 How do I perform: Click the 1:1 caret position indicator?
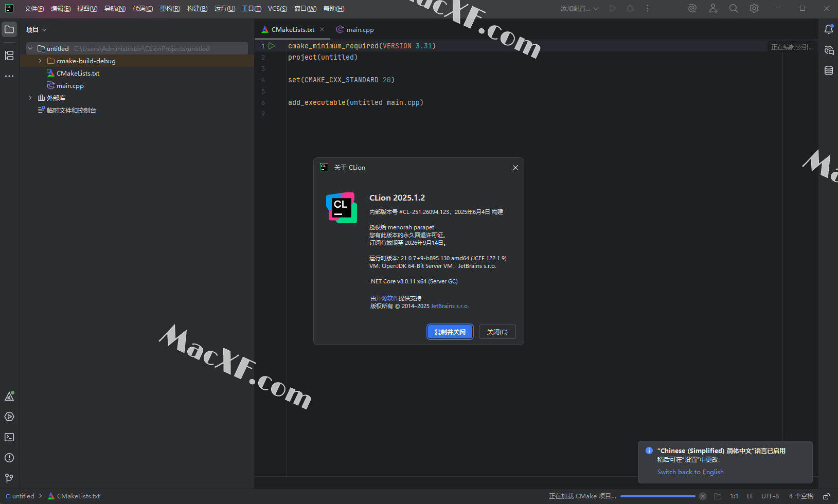click(x=734, y=496)
